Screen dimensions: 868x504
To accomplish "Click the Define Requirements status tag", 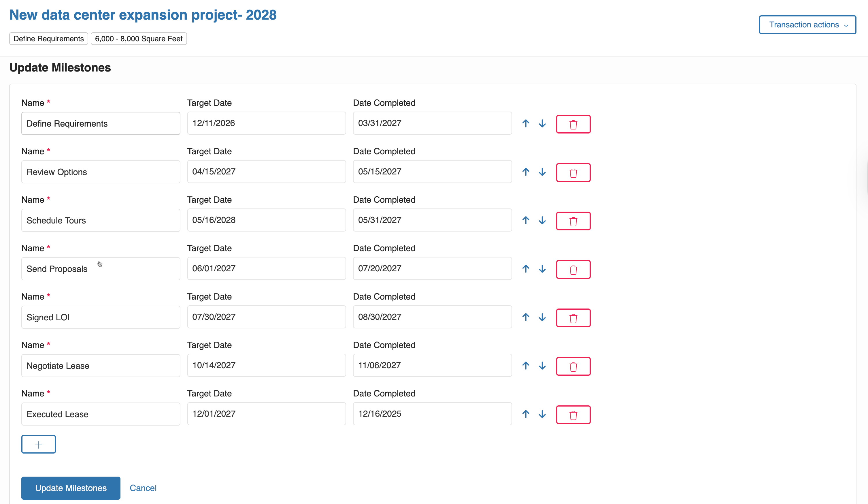I will point(49,39).
